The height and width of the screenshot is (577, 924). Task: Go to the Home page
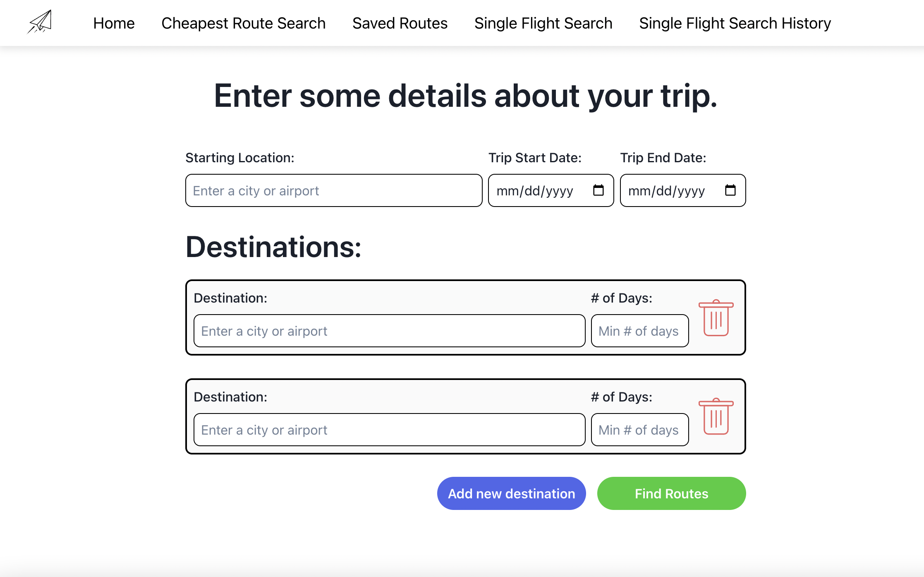(114, 23)
